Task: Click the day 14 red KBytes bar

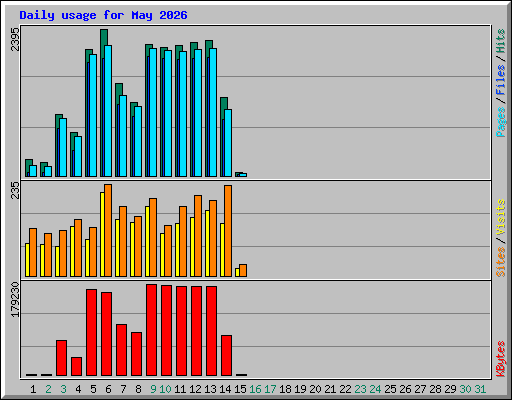Action: [x=226, y=356]
